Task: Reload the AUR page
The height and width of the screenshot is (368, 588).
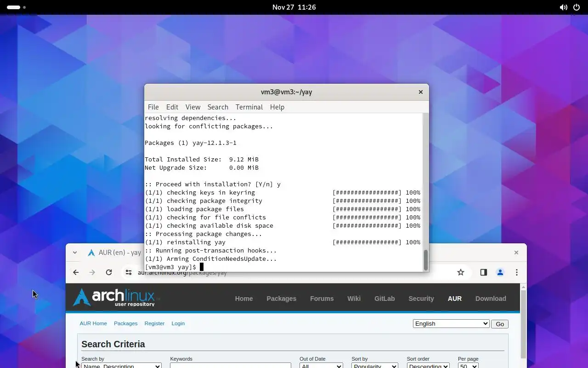Action: tap(109, 272)
